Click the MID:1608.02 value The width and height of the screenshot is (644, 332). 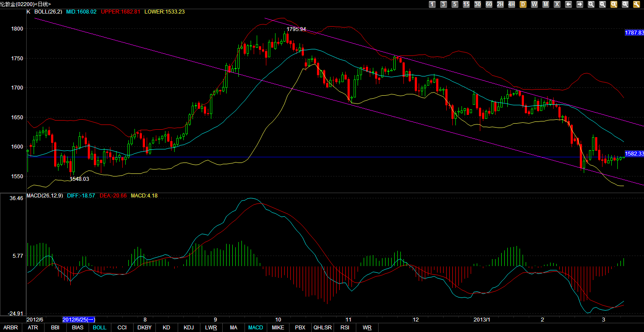click(81, 12)
